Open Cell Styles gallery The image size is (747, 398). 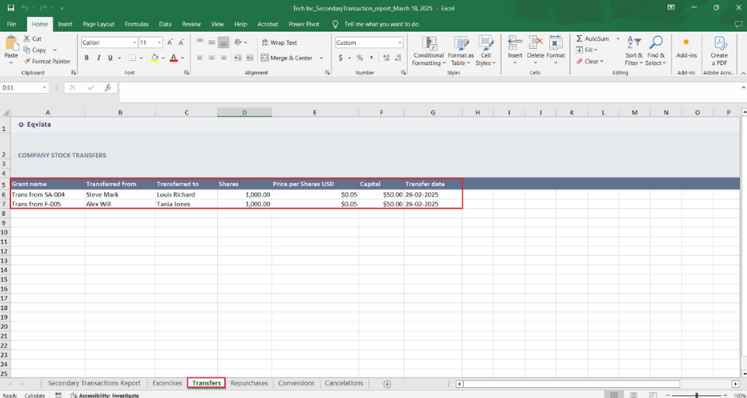(x=485, y=51)
